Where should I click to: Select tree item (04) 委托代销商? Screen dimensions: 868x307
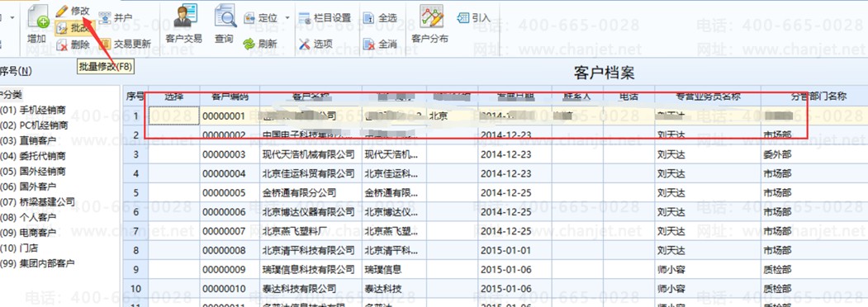(x=33, y=156)
